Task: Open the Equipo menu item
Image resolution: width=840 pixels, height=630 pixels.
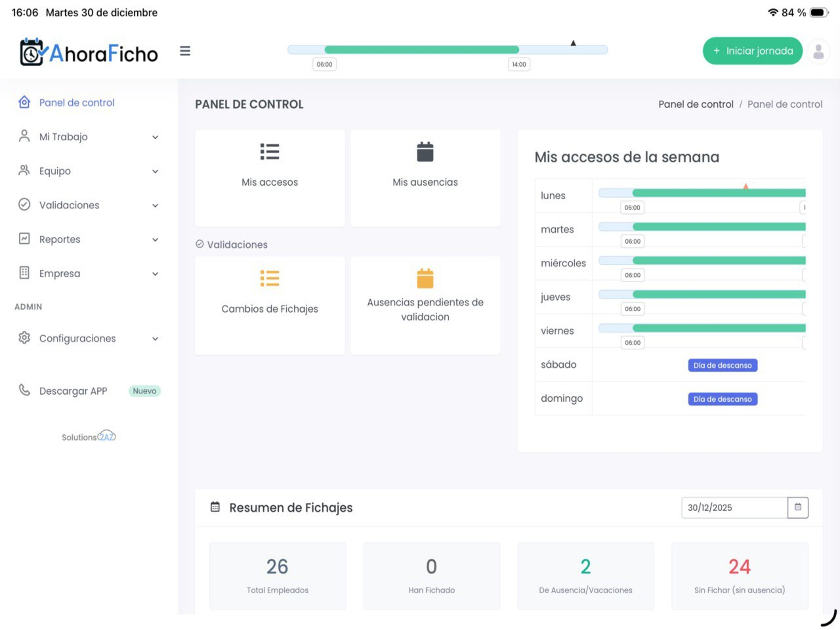Action: tap(89, 171)
